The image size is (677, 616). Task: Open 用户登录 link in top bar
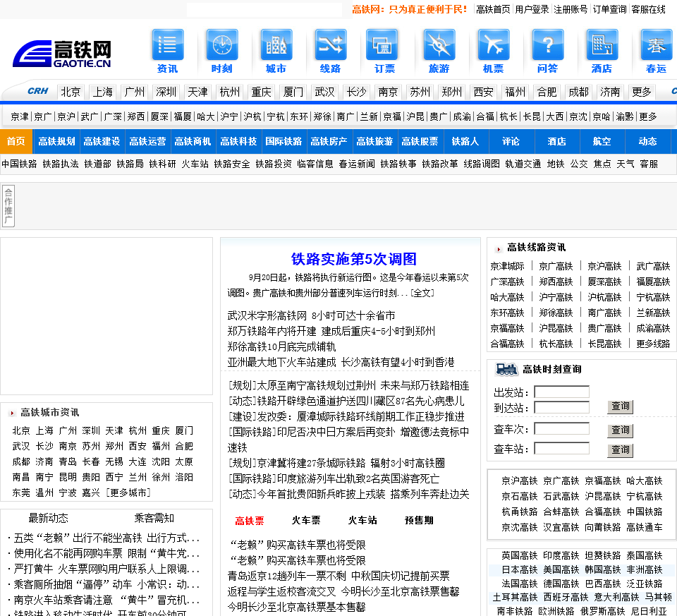(x=532, y=9)
